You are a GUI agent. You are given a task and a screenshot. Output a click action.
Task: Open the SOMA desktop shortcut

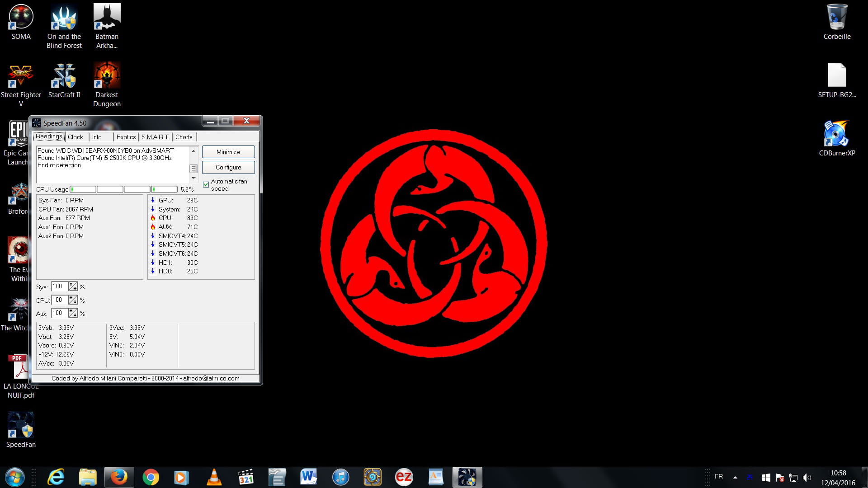point(21,22)
